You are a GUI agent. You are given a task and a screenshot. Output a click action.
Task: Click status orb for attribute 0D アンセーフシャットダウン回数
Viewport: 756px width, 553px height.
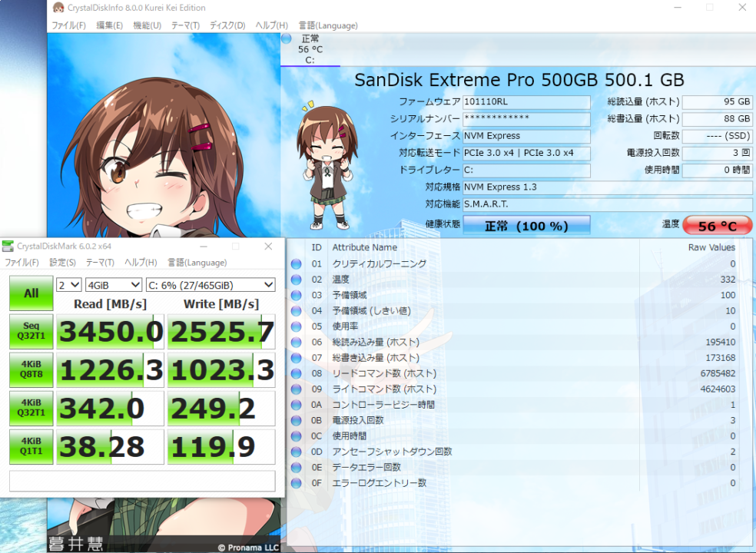[x=296, y=452]
